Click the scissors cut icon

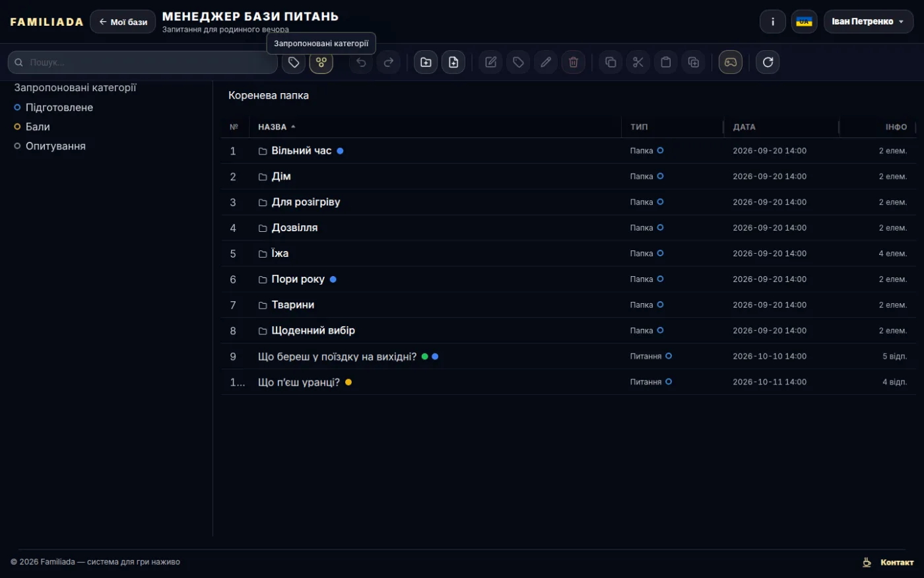638,62
